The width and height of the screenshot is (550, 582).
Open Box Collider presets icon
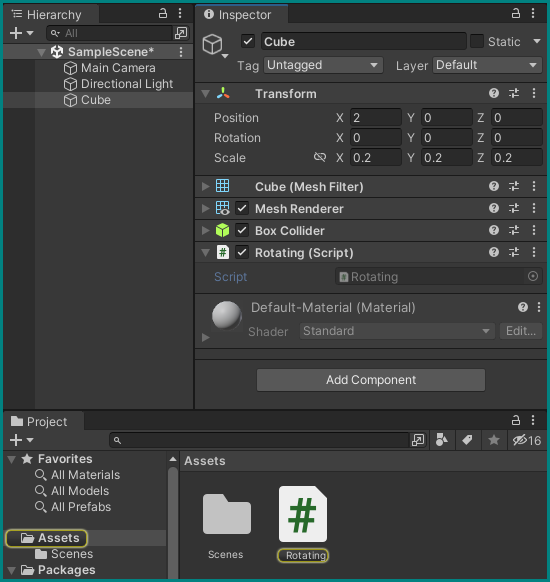coord(514,230)
